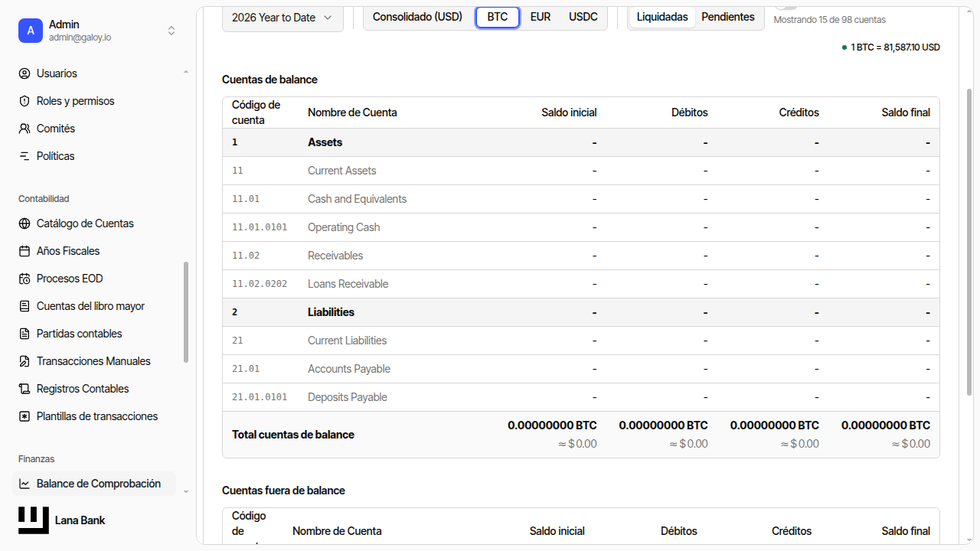
Task: Click the sidebar scroll-up arrow
Action: click(x=186, y=72)
